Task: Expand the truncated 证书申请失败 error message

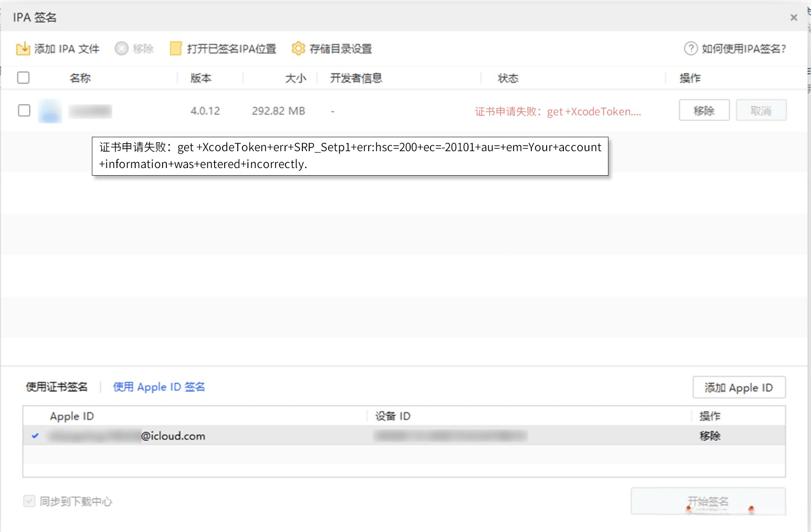Action: (558, 111)
